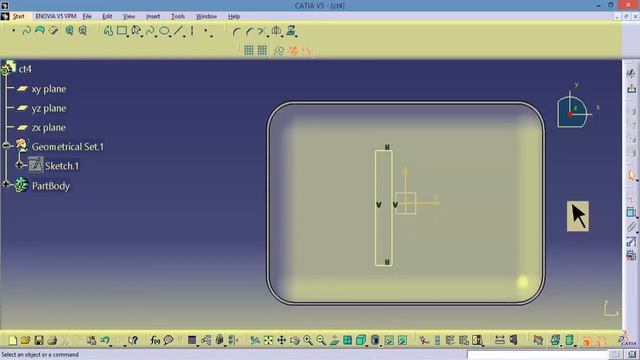Select Sketch.1 in tree
640x360 pixels.
click(62, 166)
